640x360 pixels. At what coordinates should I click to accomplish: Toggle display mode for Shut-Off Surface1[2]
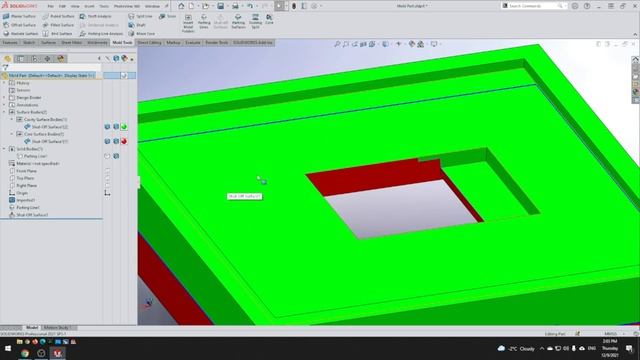116,127
